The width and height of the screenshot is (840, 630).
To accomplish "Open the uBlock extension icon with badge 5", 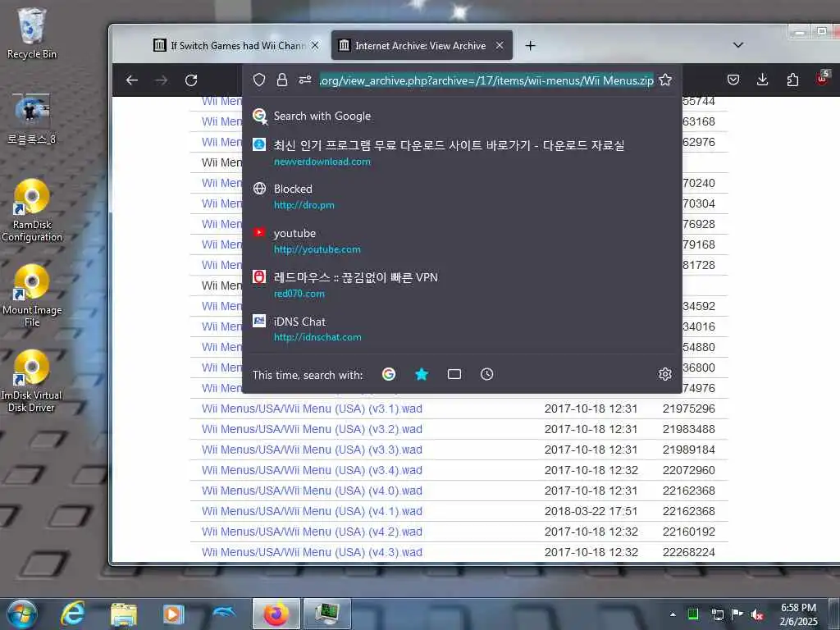I will (x=822, y=79).
